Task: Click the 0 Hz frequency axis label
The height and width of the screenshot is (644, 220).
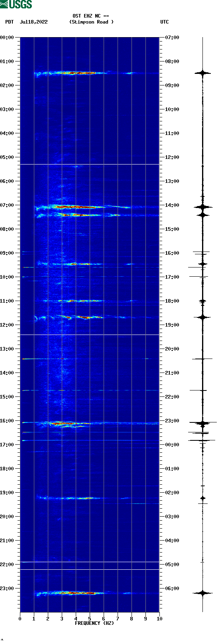Action: (x=20, y=619)
